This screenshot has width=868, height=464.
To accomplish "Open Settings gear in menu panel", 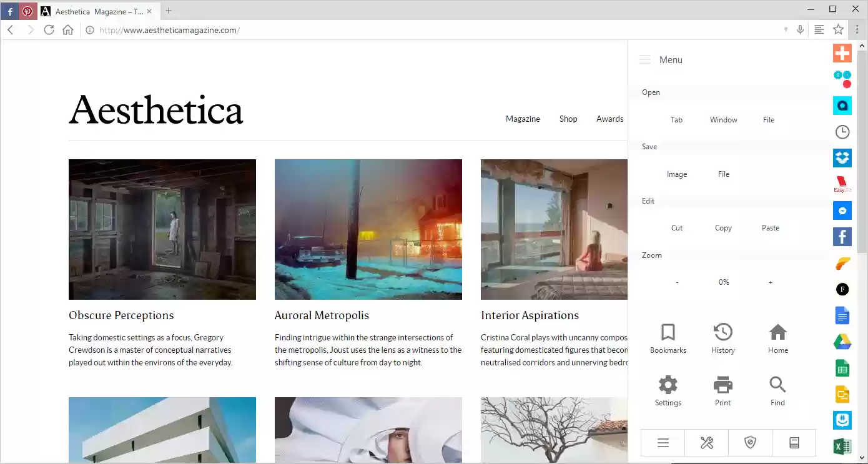I will coord(668,391).
